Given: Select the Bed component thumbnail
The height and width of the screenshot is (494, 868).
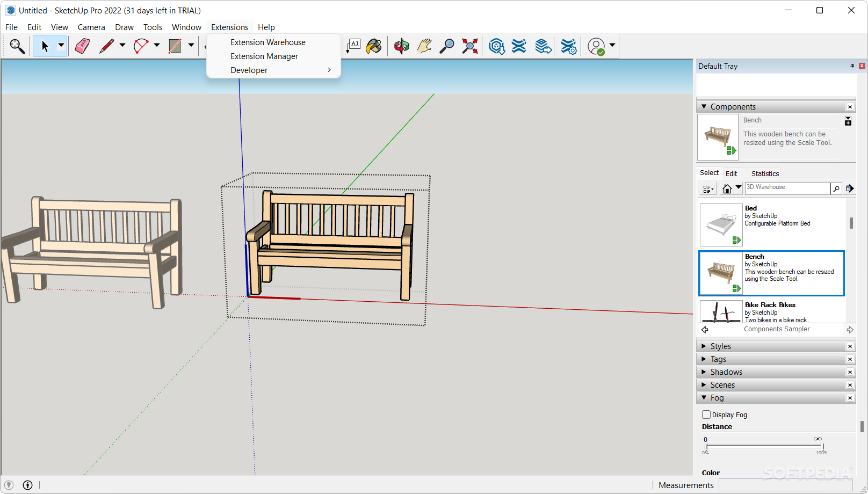Looking at the screenshot, I should pos(721,224).
